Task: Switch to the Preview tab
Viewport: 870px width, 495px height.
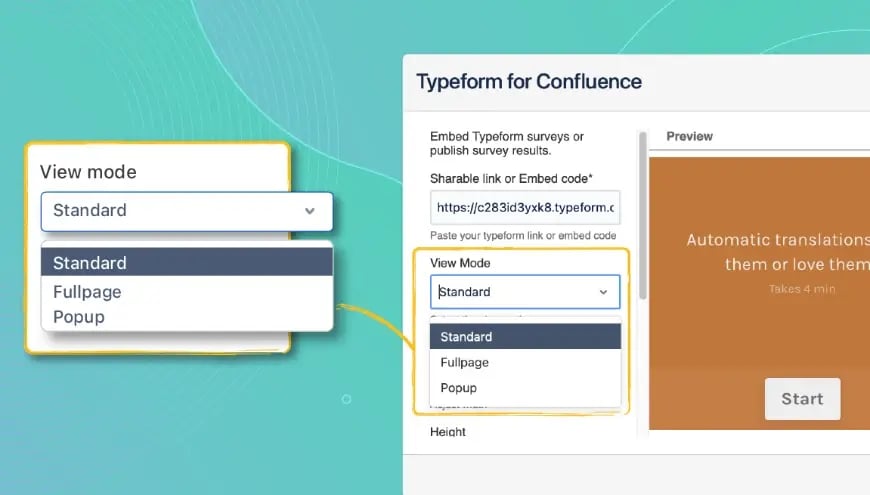Action: point(689,137)
